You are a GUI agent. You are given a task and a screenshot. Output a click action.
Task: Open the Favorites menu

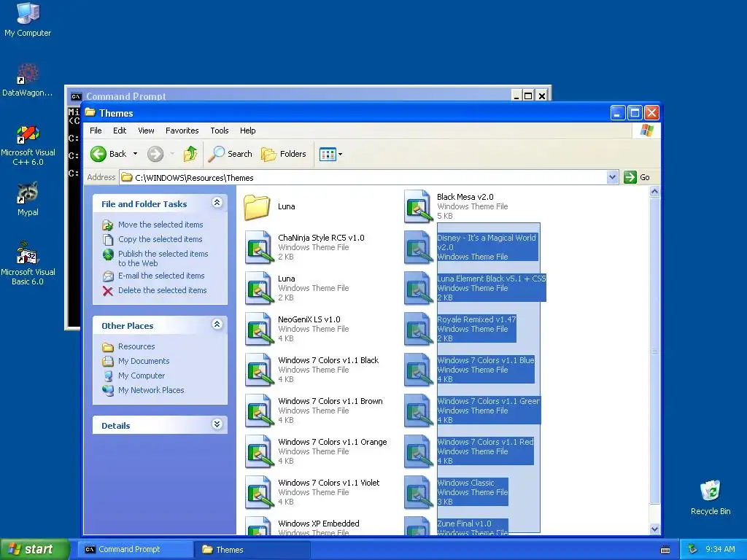point(182,131)
